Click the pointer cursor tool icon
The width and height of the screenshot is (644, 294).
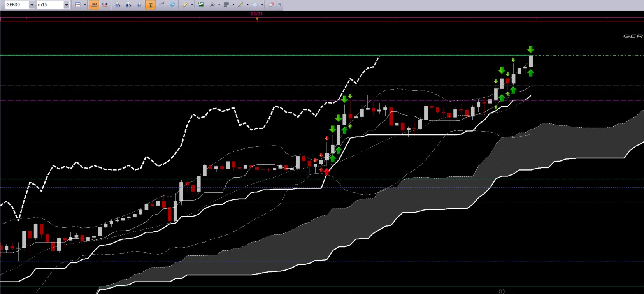pyautogui.click(x=139, y=5)
